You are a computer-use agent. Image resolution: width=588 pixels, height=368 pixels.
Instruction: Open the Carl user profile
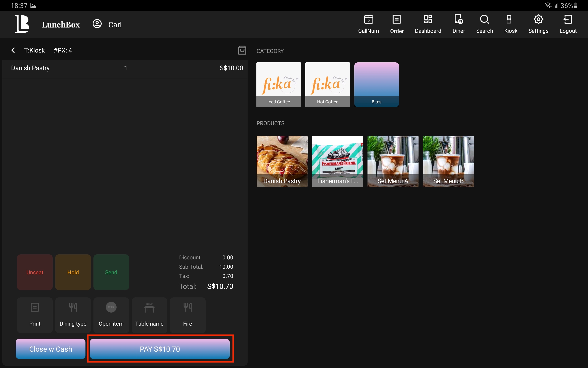coord(107,24)
